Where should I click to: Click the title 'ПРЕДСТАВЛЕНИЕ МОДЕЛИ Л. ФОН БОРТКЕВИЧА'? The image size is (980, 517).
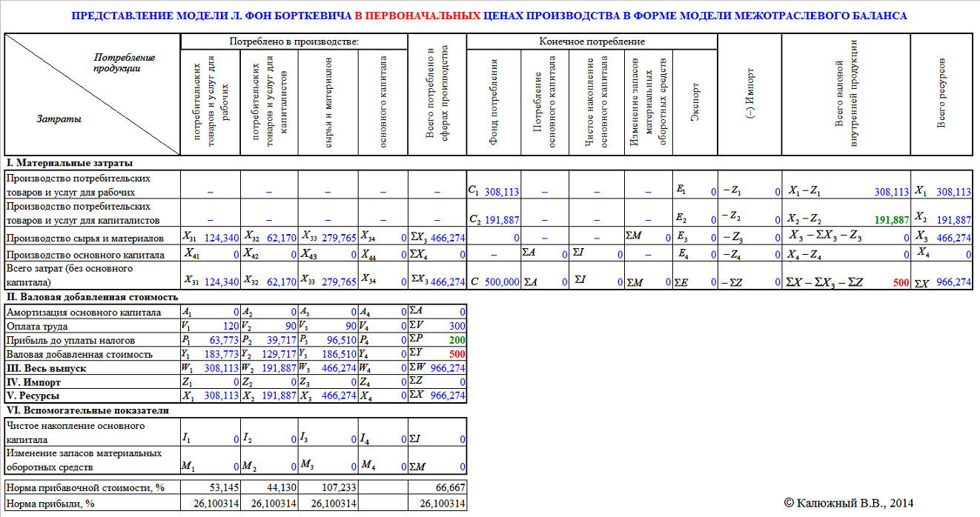coord(212,16)
